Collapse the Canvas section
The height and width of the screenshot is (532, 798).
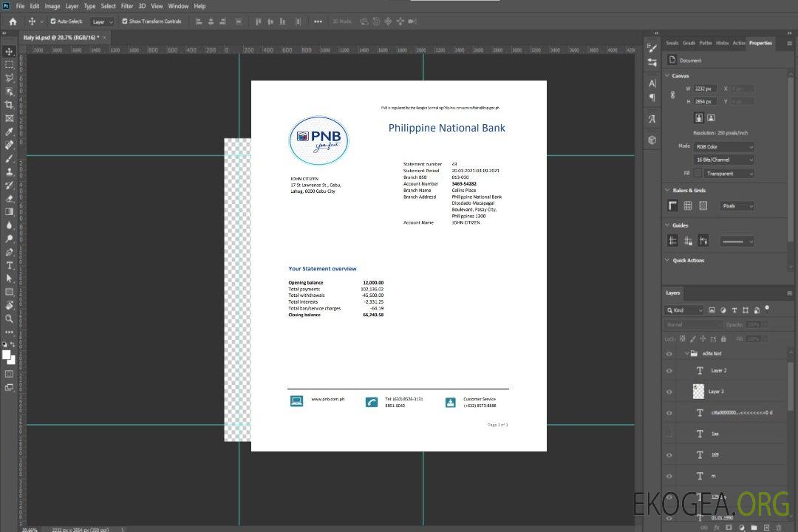click(x=668, y=75)
